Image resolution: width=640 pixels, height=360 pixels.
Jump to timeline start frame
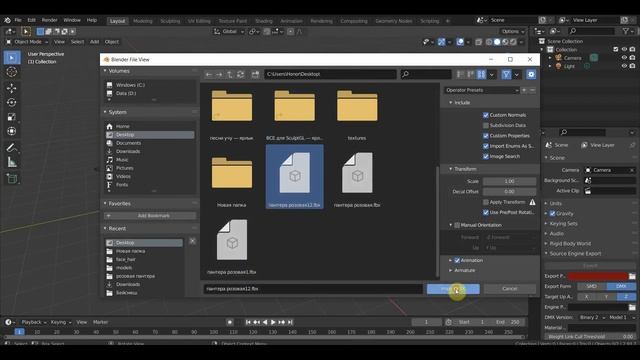248,322
